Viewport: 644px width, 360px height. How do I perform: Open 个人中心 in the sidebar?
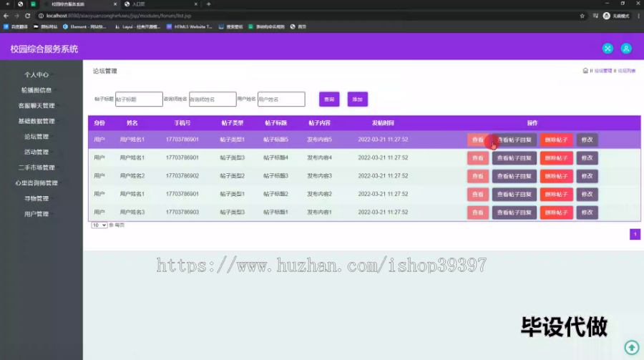pyautogui.click(x=36, y=75)
